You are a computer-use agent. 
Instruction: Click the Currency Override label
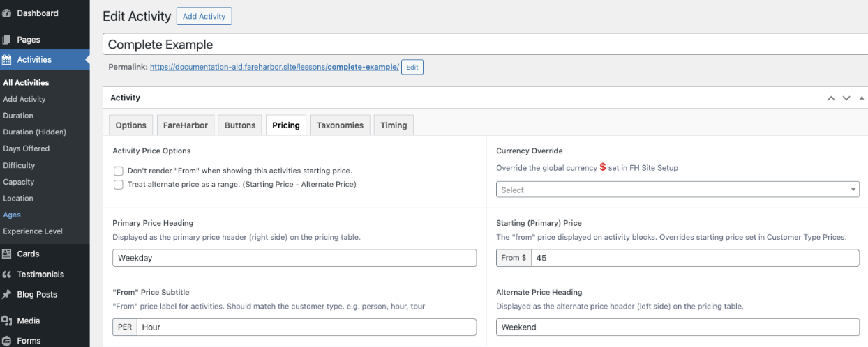pos(530,151)
